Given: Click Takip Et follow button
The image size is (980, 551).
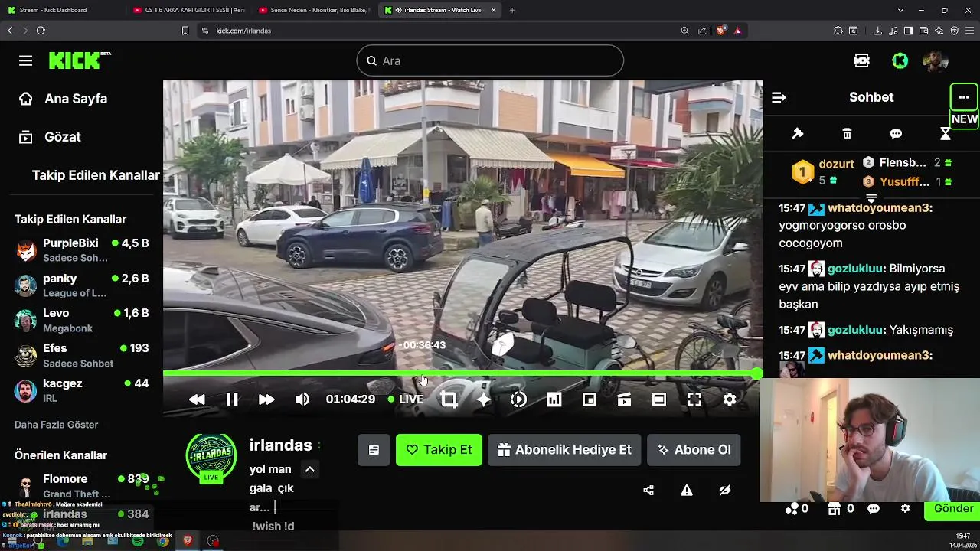Looking at the screenshot, I should point(439,450).
